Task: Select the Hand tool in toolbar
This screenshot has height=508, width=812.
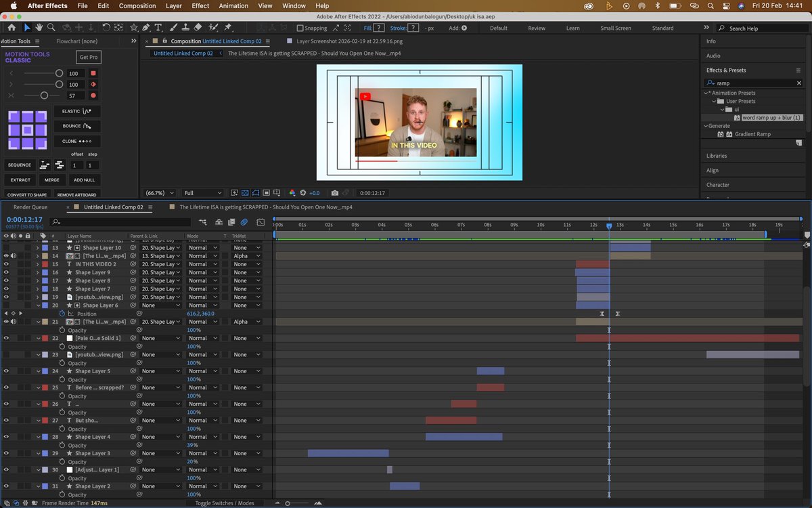Action: click(39, 28)
